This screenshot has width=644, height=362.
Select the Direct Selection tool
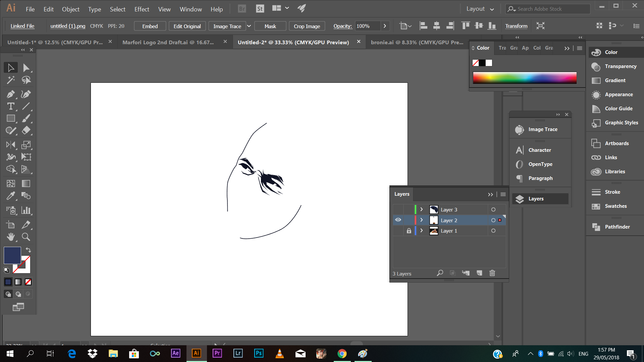[x=26, y=68]
